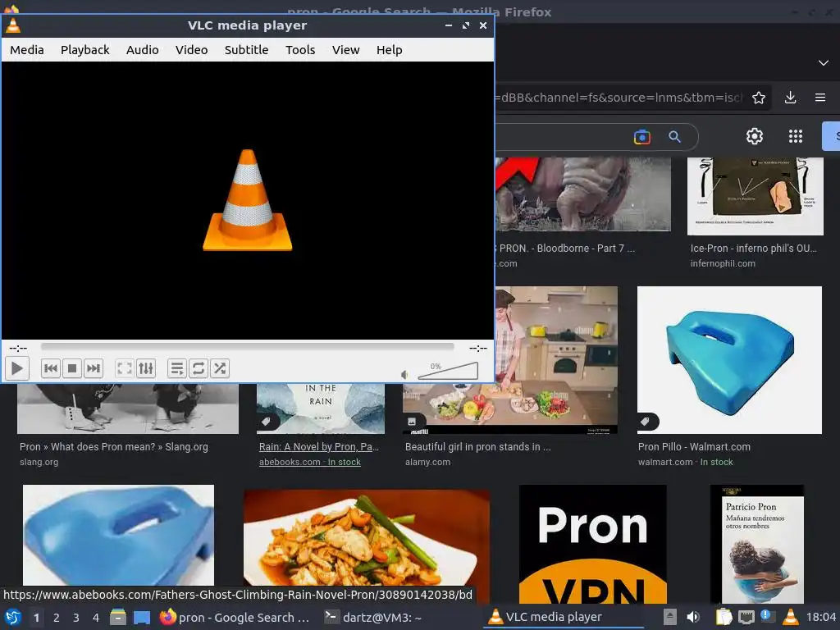Switch to workspace 2
Screen dimensions: 840x630
[57, 618]
